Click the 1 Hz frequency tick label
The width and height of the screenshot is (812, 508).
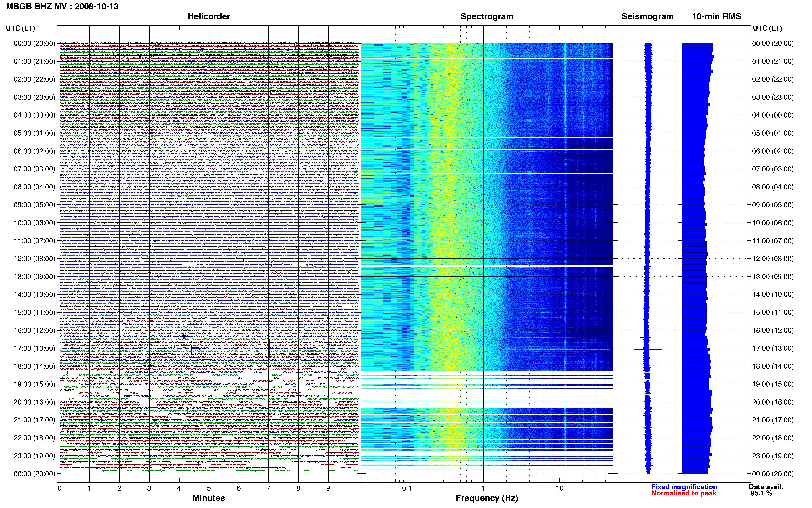click(483, 488)
